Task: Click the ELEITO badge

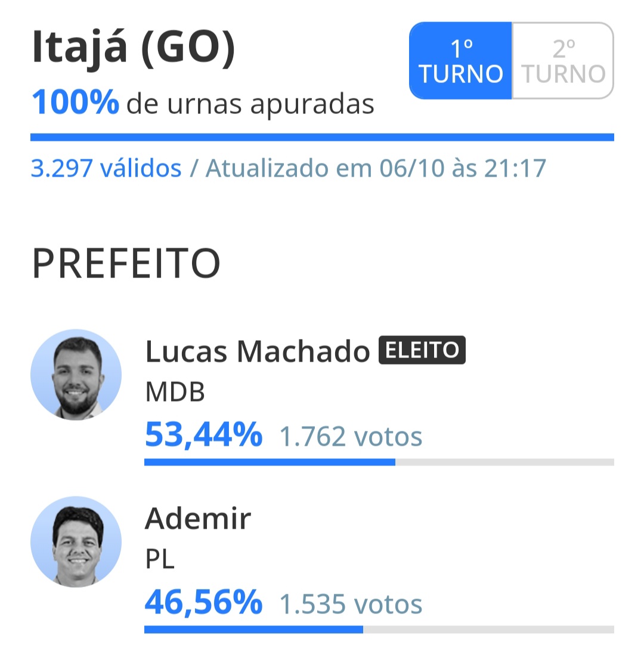Action: [422, 350]
